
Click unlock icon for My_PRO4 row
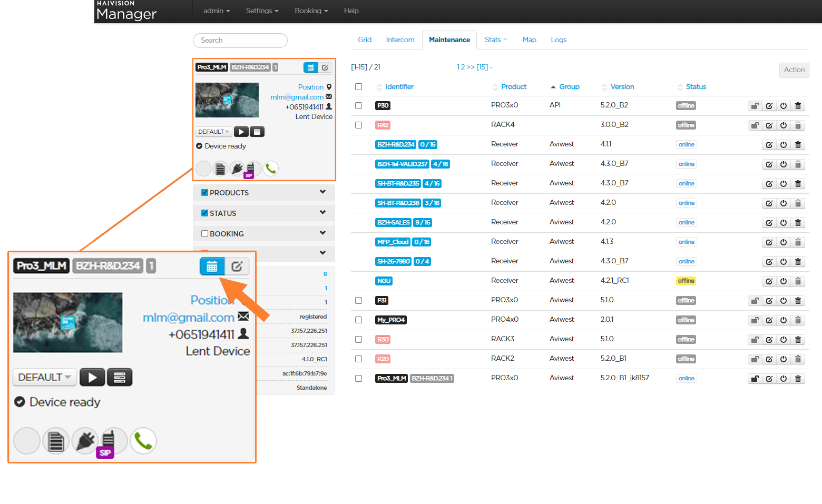(x=755, y=320)
